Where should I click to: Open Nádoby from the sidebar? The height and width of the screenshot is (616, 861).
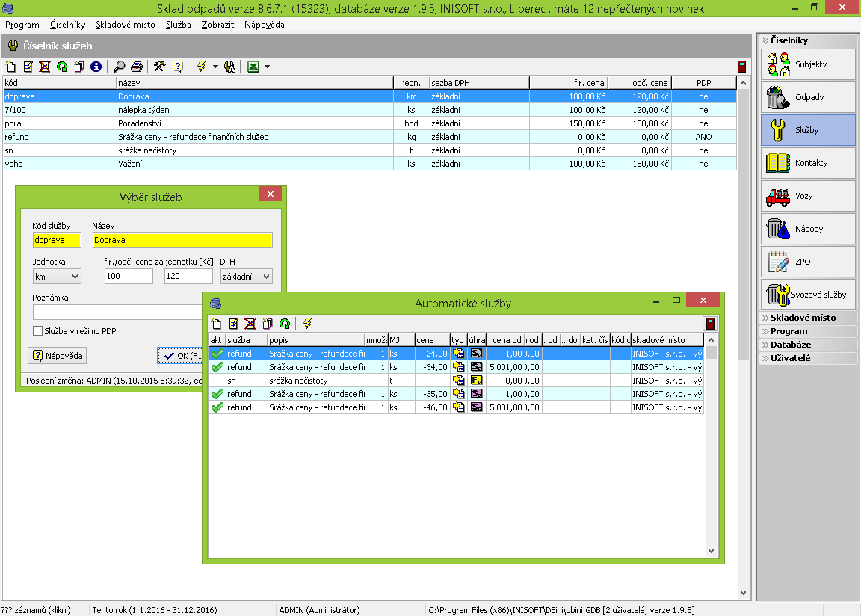tap(808, 229)
